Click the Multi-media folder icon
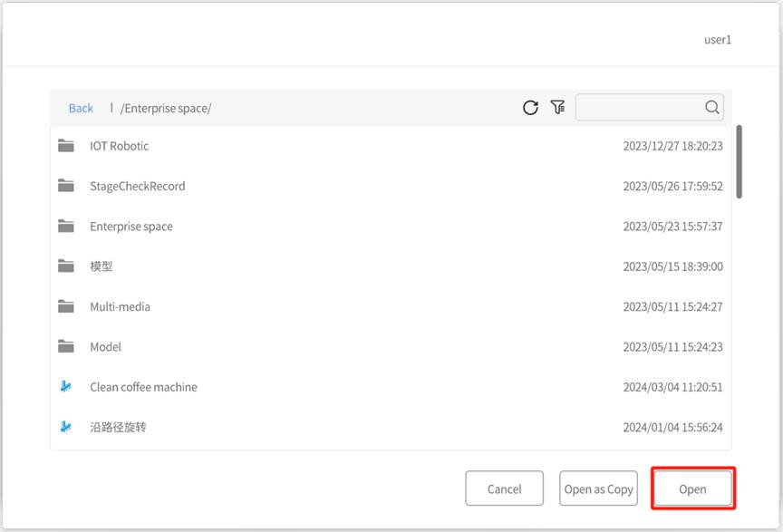 coord(66,306)
